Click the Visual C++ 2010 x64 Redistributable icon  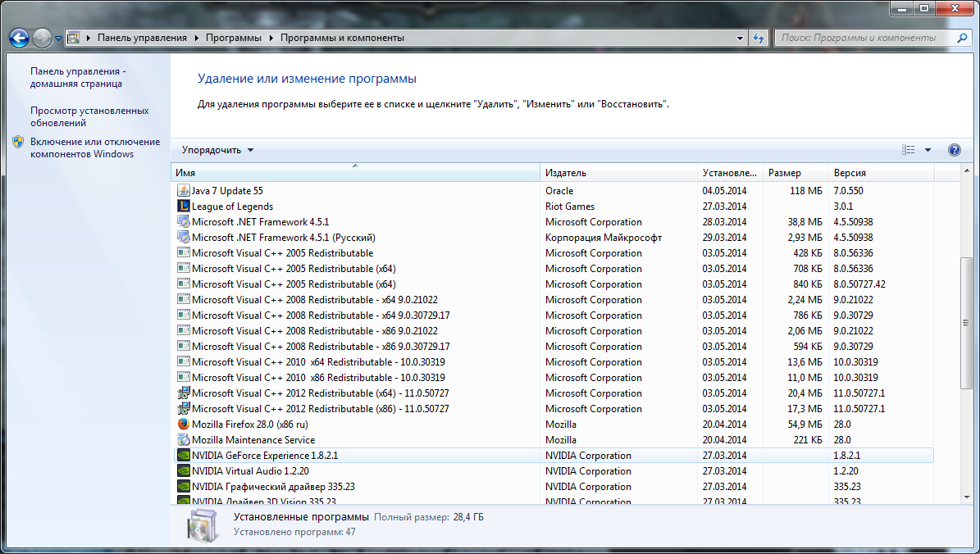click(183, 361)
